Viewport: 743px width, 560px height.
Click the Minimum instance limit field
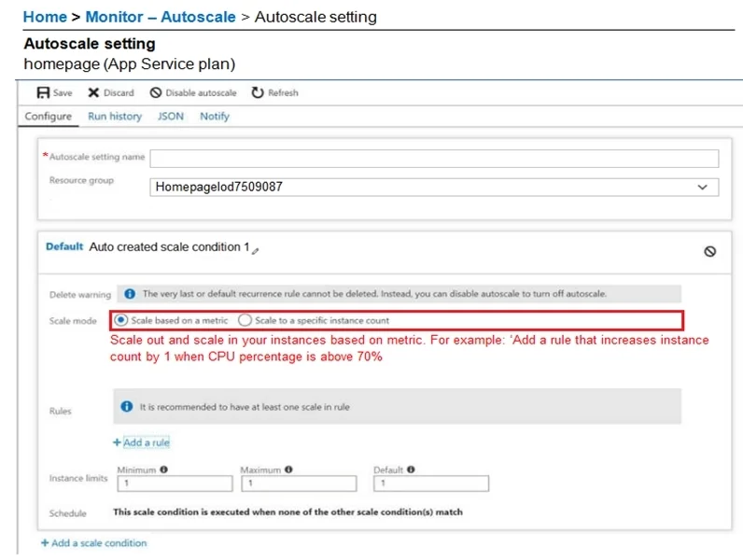[x=175, y=483]
